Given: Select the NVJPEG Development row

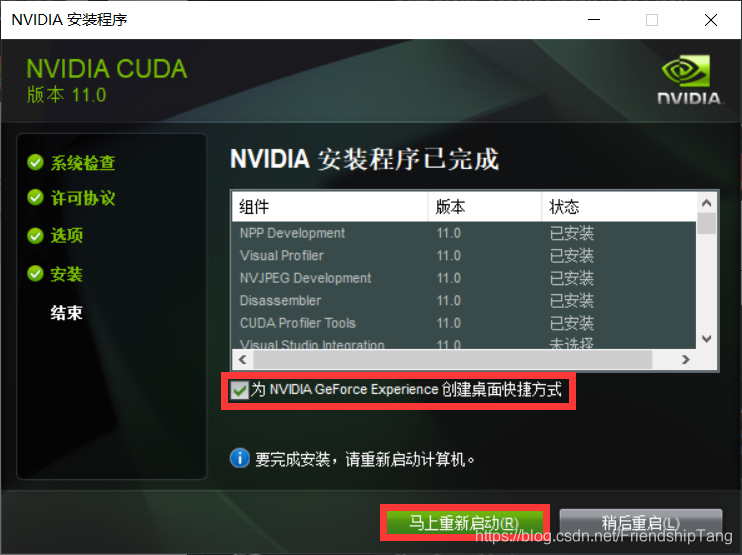Looking at the screenshot, I should [464, 278].
